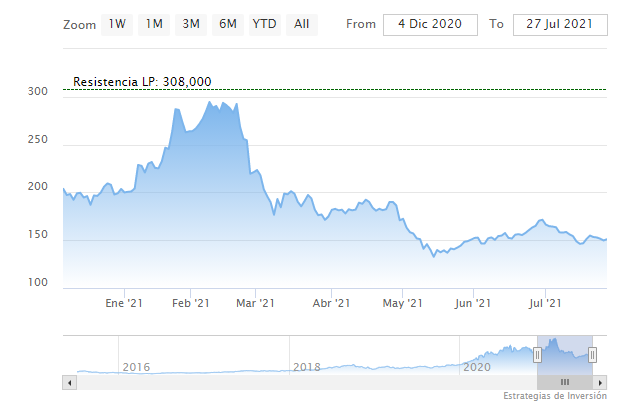This screenshot has height=410, width=618.
Task: Click the scrollbar track left of thumb
Action: (x=300, y=382)
